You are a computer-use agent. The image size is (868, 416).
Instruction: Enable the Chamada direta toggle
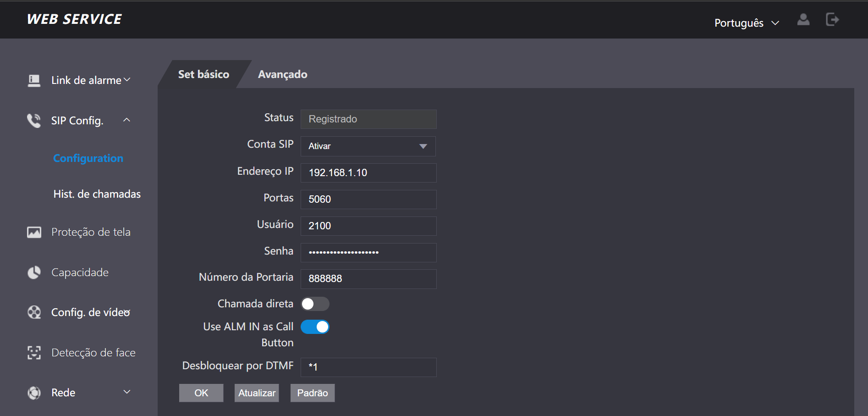coord(315,304)
